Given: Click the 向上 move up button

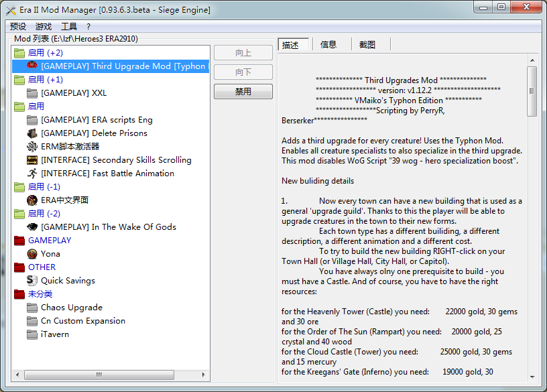Looking at the screenshot, I should click(243, 53).
